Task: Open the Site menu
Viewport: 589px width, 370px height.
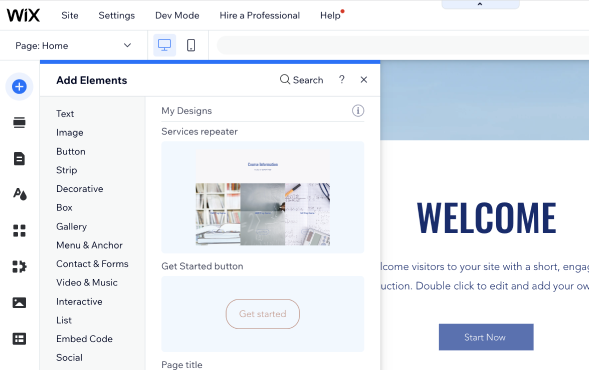Action: coord(70,15)
